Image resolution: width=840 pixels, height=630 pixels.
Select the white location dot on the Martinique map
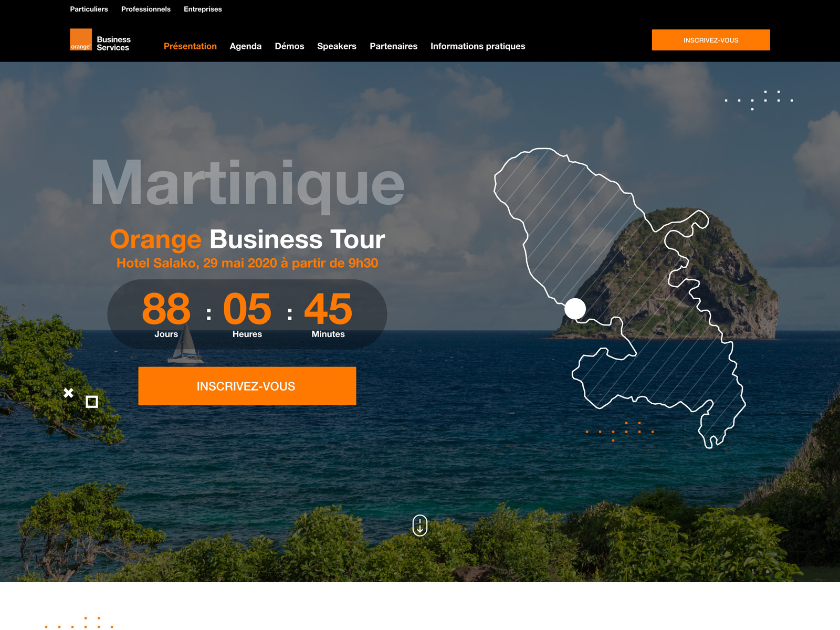click(576, 309)
